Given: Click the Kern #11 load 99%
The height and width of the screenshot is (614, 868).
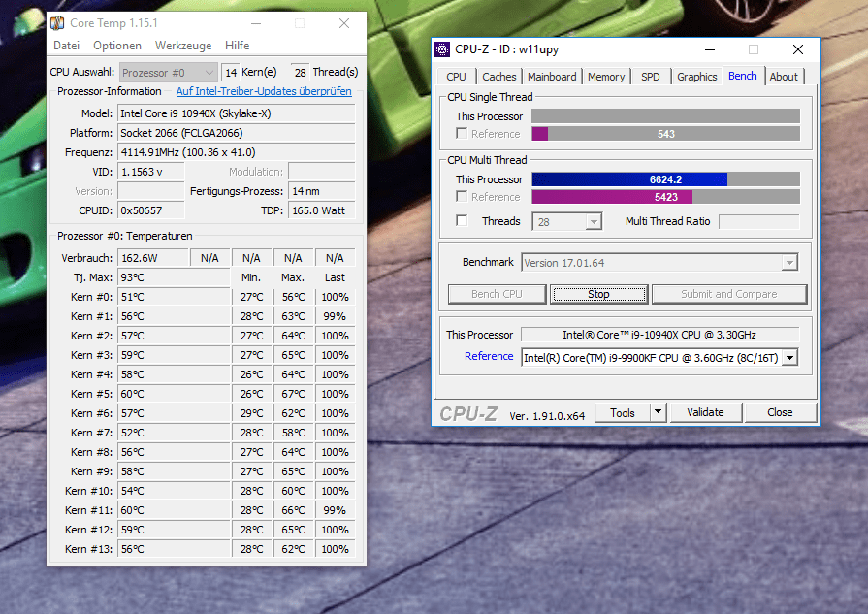Looking at the screenshot, I should (335, 510).
